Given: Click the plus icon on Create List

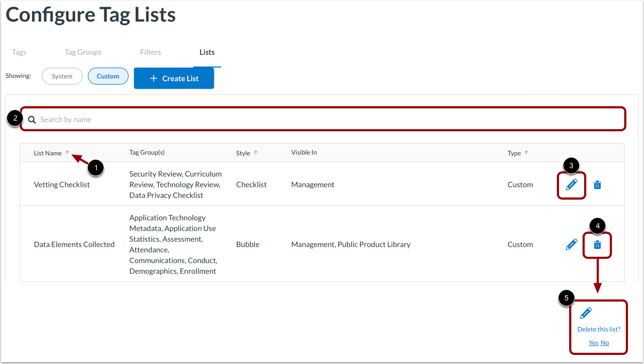Looking at the screenshot, I should 154,78.
